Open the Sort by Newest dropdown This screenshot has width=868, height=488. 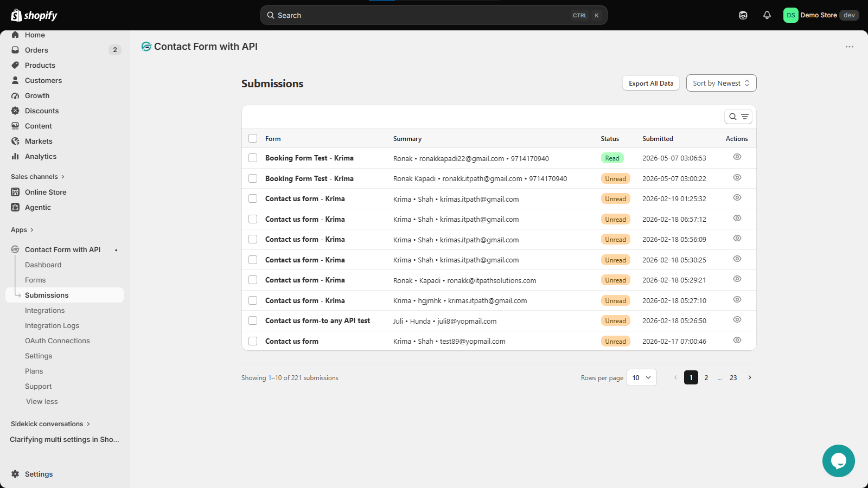click(x=721, y=83)
